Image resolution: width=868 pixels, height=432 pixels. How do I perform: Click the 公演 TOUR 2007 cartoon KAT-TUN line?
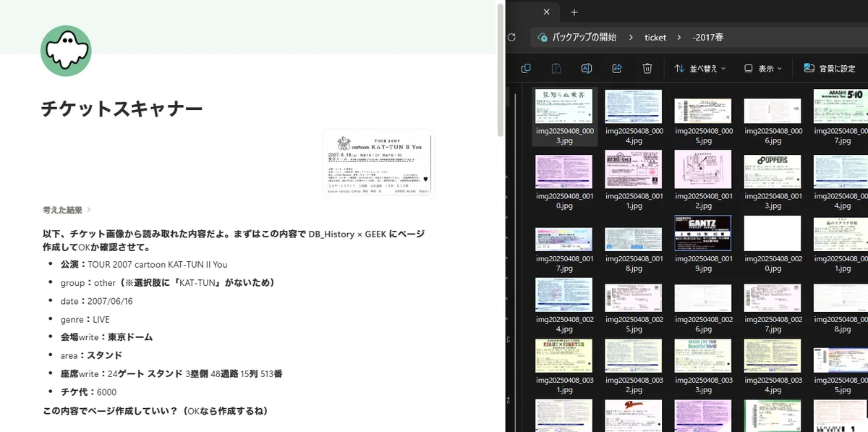[x=144, y=264]
